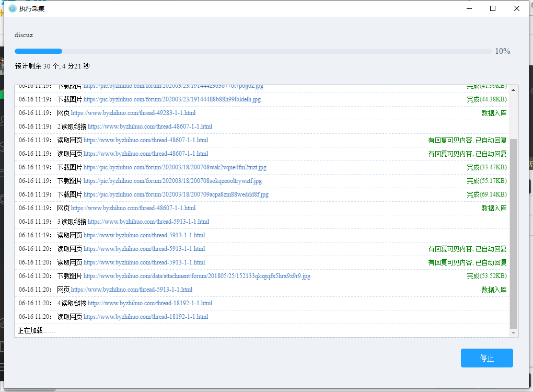Click 完成(33.47KB) status text

click(x=487, y=167)
